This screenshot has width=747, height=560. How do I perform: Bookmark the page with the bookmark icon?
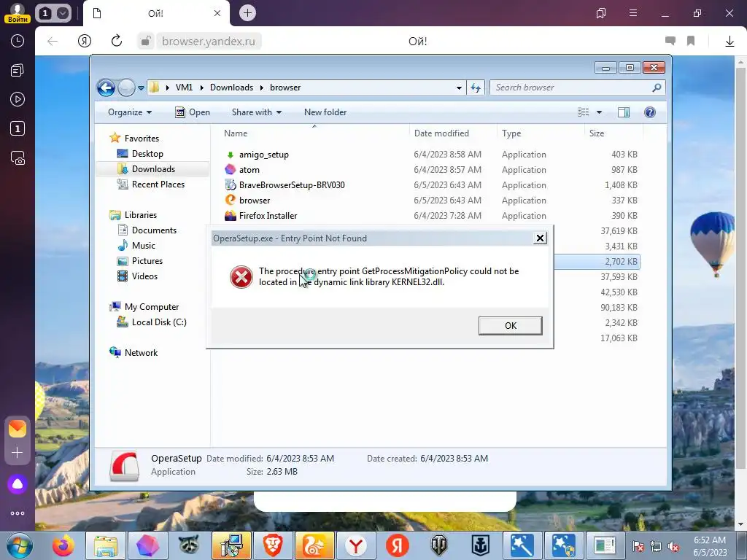[691, 42]
